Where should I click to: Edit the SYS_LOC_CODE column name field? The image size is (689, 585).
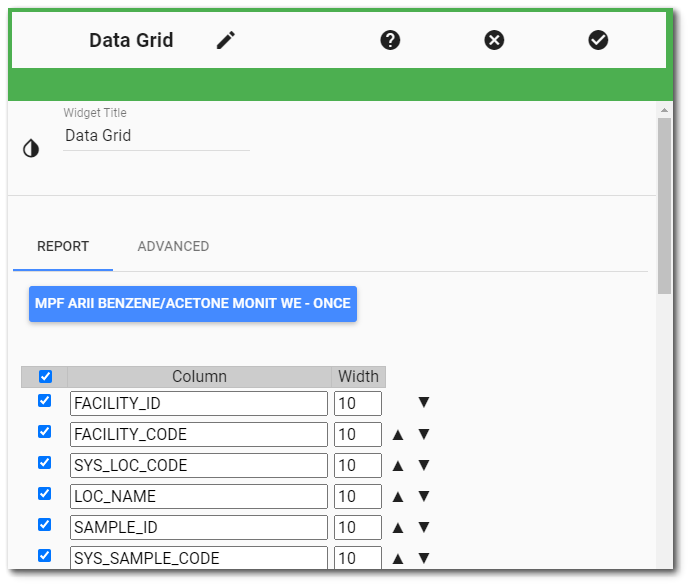[199, 465]
